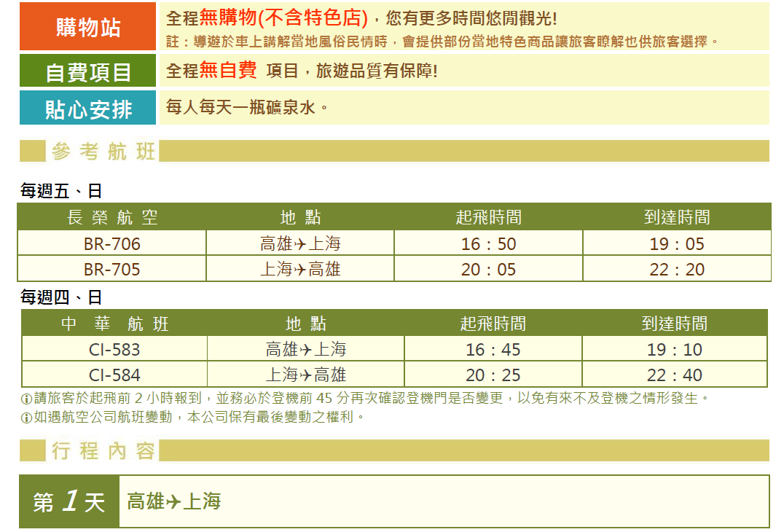The width and height of the screenshot is (784, 532).
Task: Click the 中華航班 table header
Action: (114, 324)
